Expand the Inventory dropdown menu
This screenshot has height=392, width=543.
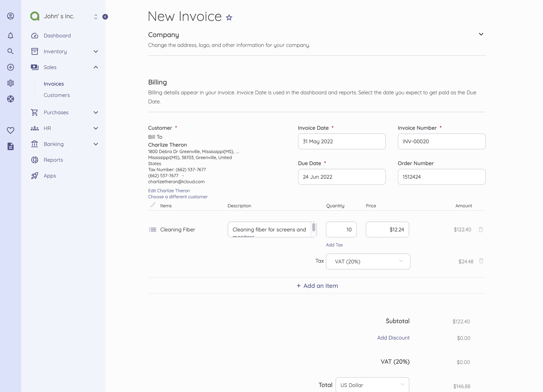(96, 51)
